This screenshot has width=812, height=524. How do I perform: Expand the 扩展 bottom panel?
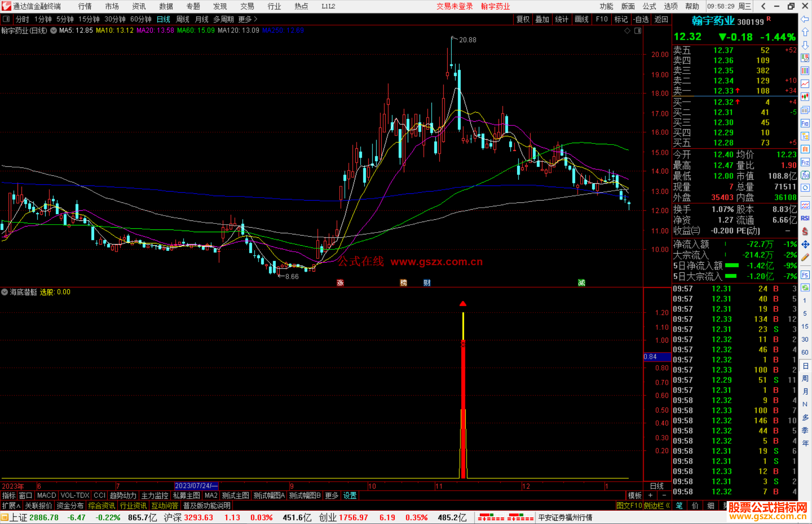pos(11,506)
